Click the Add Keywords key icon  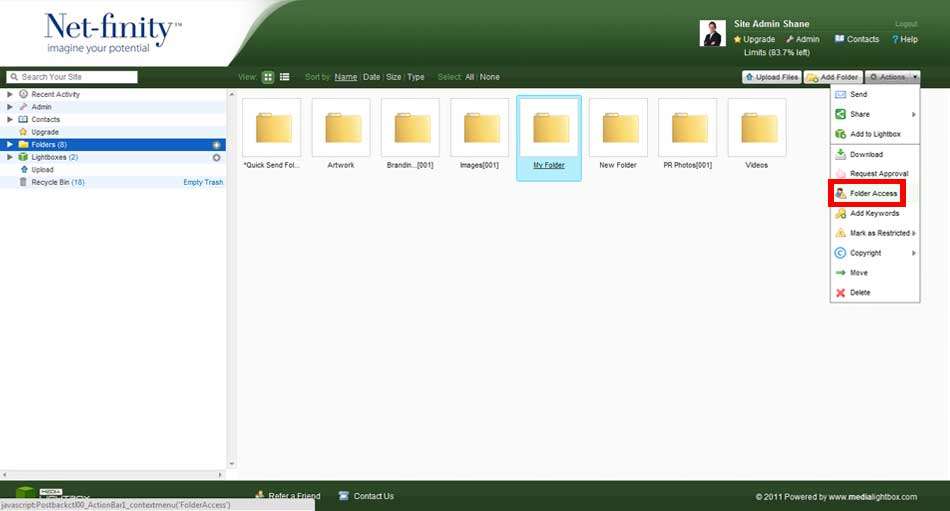[840, 213]
